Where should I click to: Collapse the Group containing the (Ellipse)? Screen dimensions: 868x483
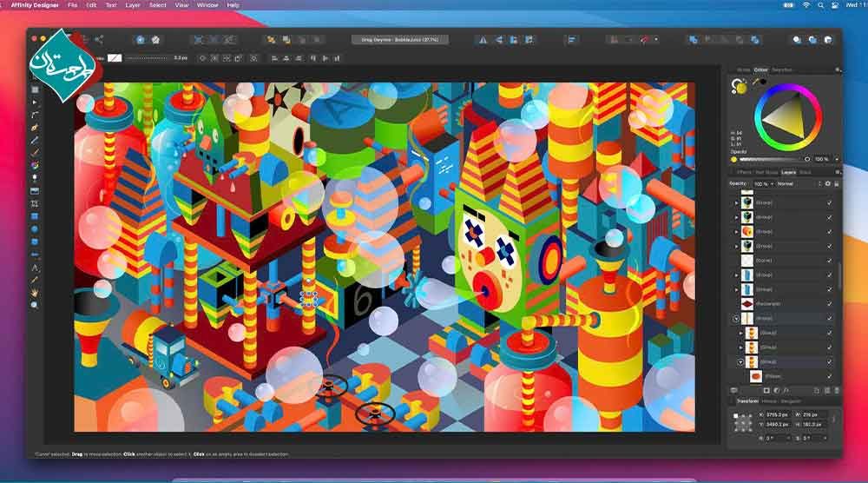(x=740, y=361)
